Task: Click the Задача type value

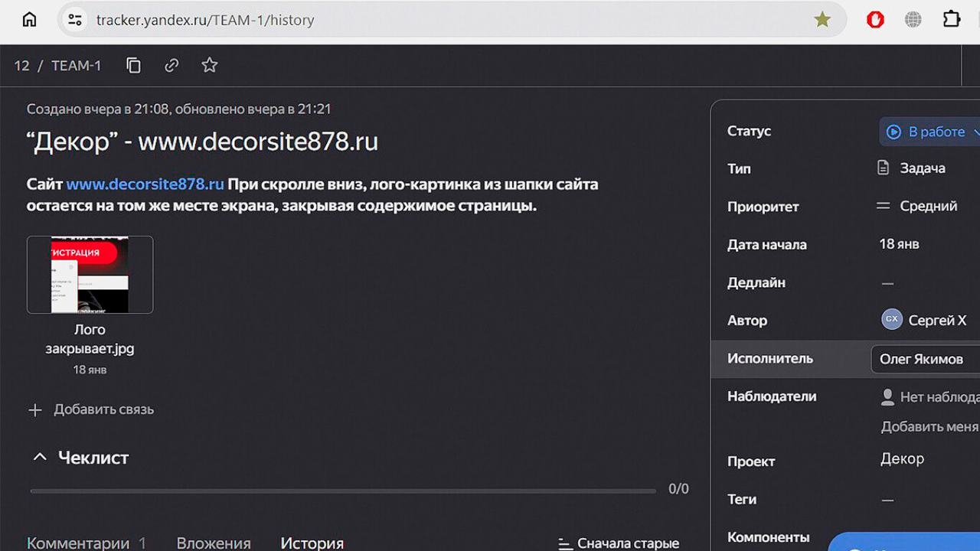Action: [x=923, y=168]
